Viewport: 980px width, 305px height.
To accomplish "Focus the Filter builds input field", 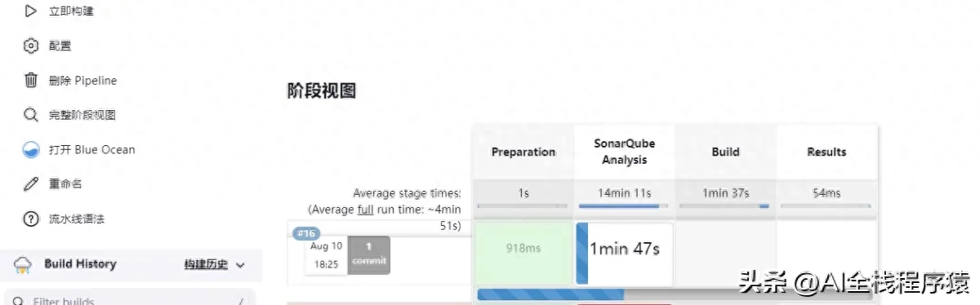I will tap(127, 298).
